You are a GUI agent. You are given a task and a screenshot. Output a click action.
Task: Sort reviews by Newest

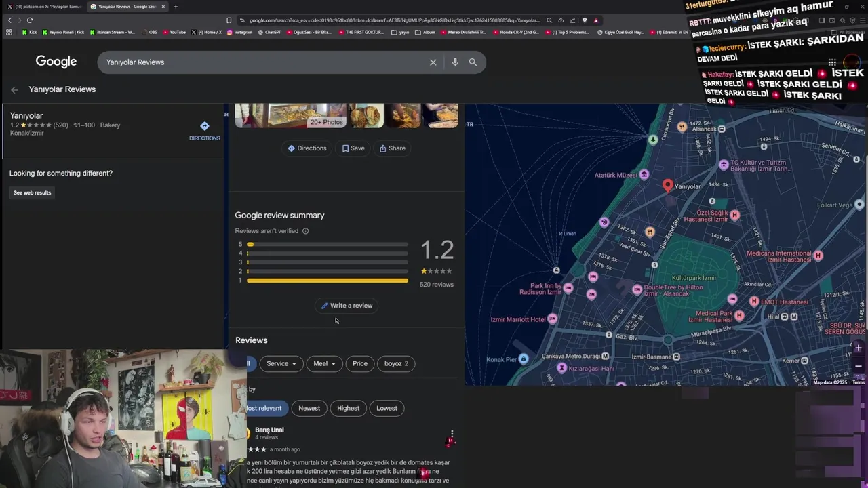pyautogui.click(x=309, y=408)
